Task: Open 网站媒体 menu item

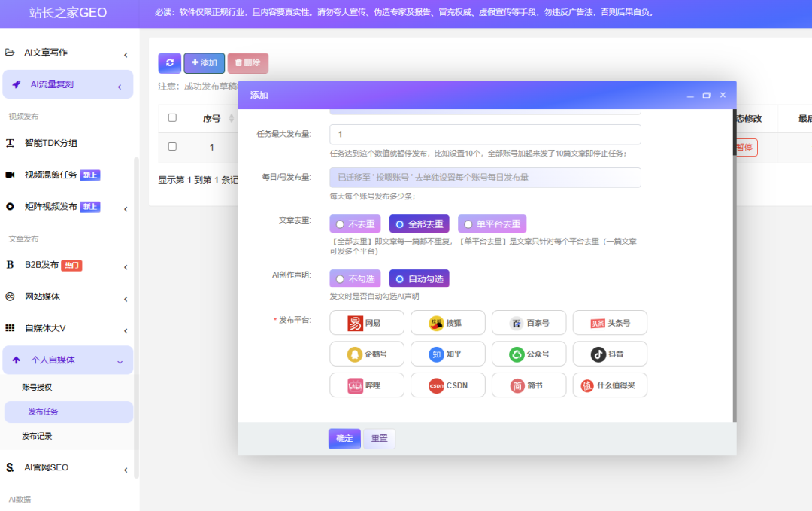Action: click(x=42, y=297)
